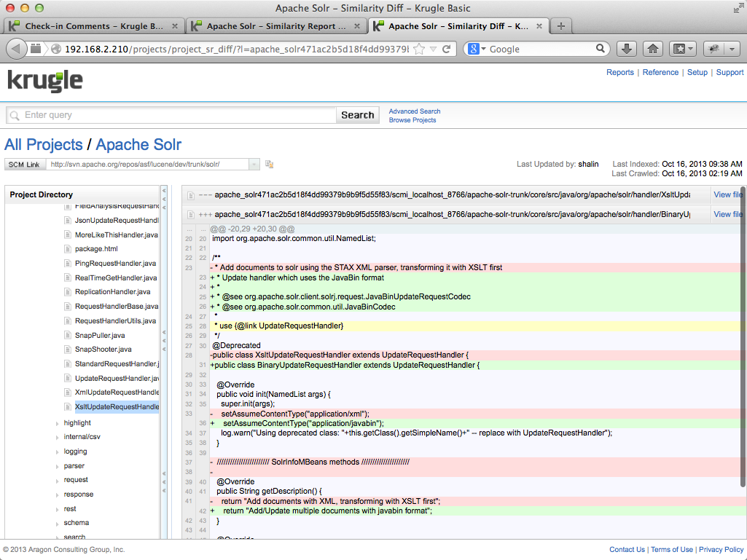Image resolution: width=747 pixels, height=560 pixels.
Task: Select the Similarity Diff tab
Action: coord(458,26)
